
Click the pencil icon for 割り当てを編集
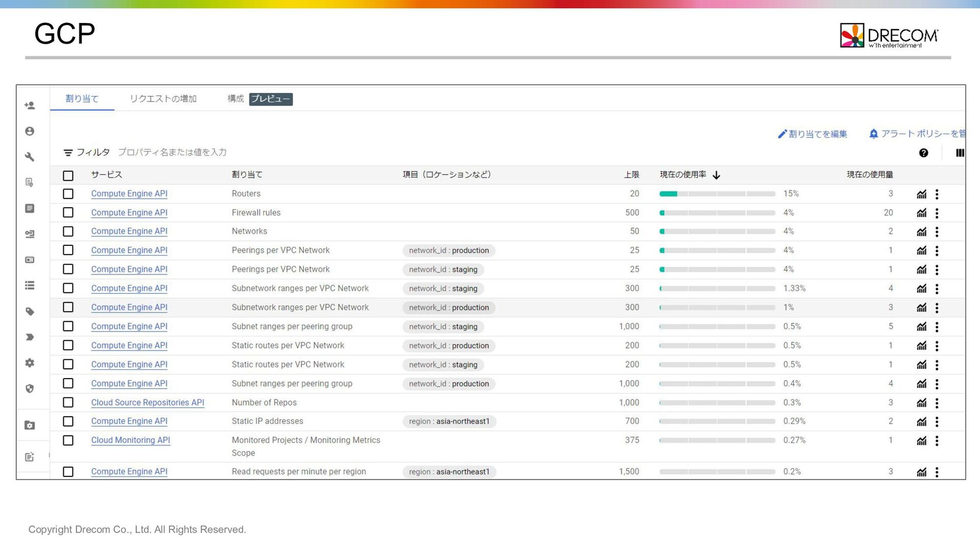tap(782, 134)
